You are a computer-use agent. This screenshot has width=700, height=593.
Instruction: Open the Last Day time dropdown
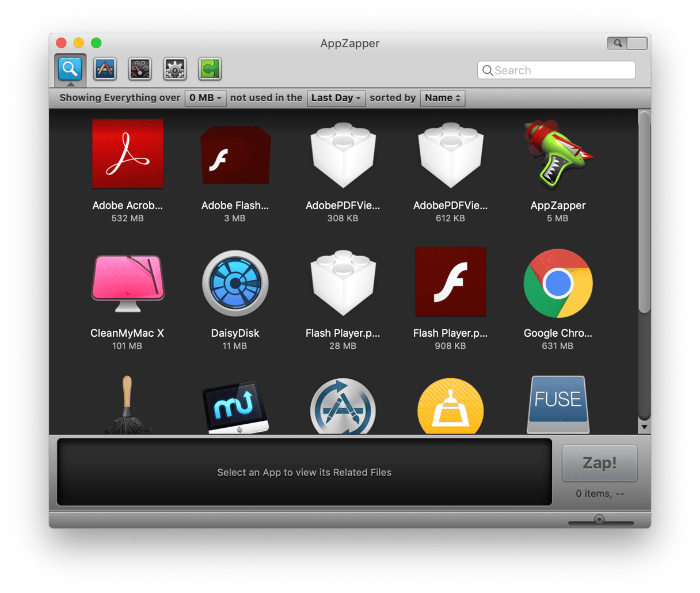coord(336,98)
